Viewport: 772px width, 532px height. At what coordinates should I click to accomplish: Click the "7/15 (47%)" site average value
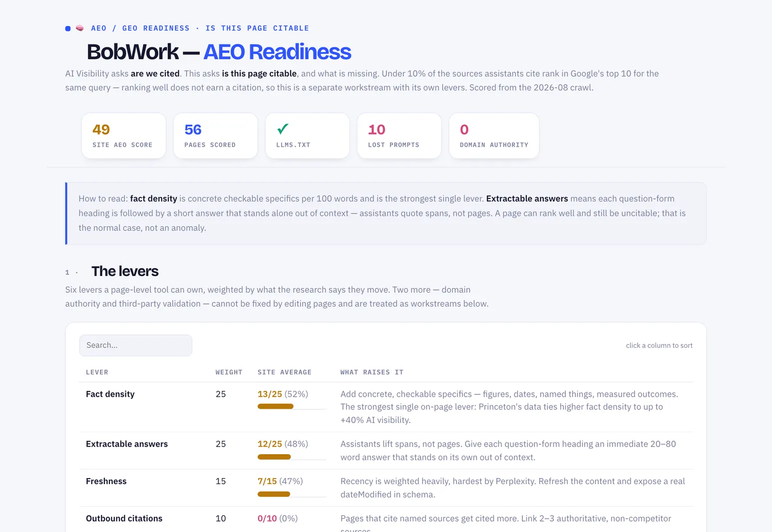pyautogui.click(x=280, y=482)
